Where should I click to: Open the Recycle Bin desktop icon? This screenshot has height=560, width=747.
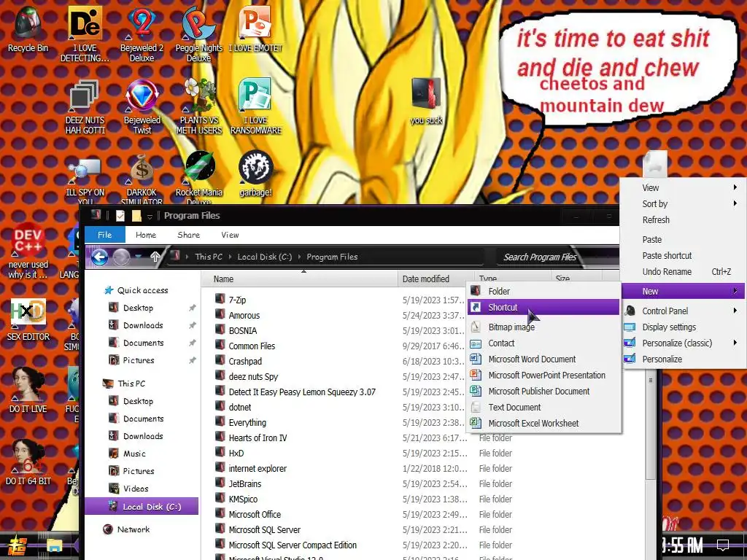click(28, 28)
